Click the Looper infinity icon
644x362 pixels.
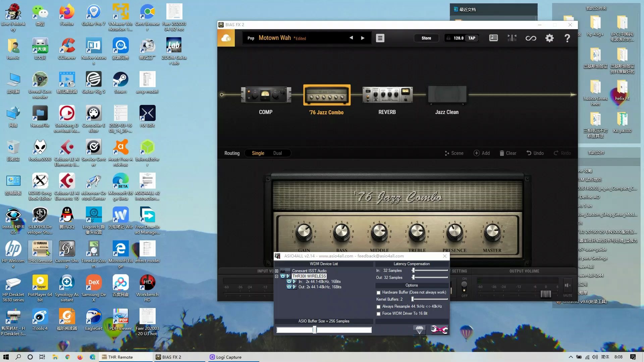[531, 38]
